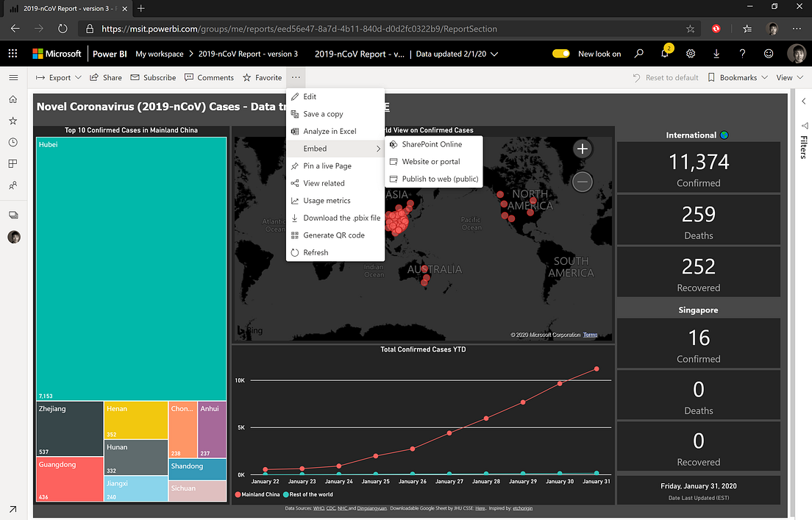
Task: Favorite this report using the star toolbar item
Action: pos(261,77)
